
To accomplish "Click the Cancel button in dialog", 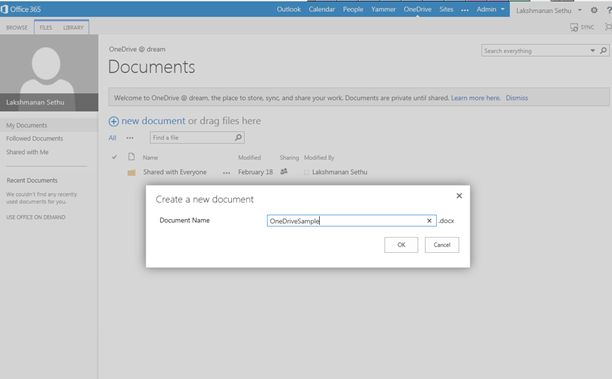I will pyautogui.click(x=442, y=245).
